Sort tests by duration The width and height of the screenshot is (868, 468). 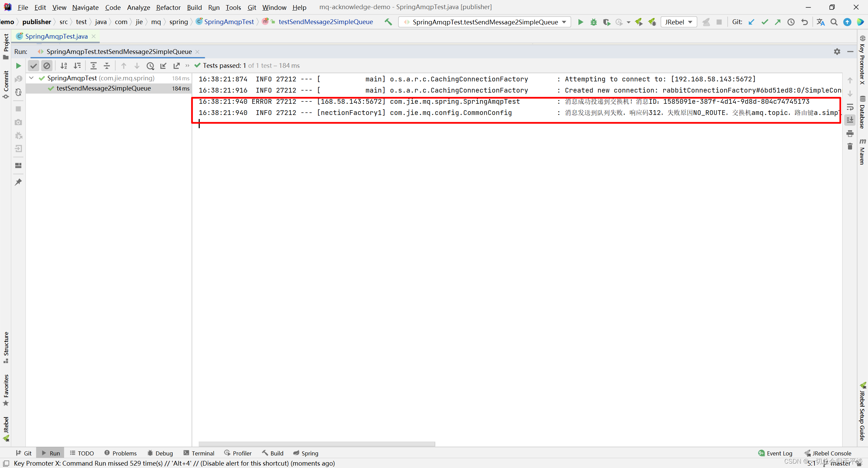(x=78, y=65)
